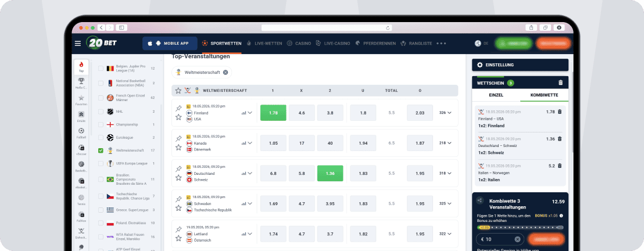Uncheck the Weltmeisterschaft checkbox
The width and height of the screenshot is (644, 251).
coord(101,150)
